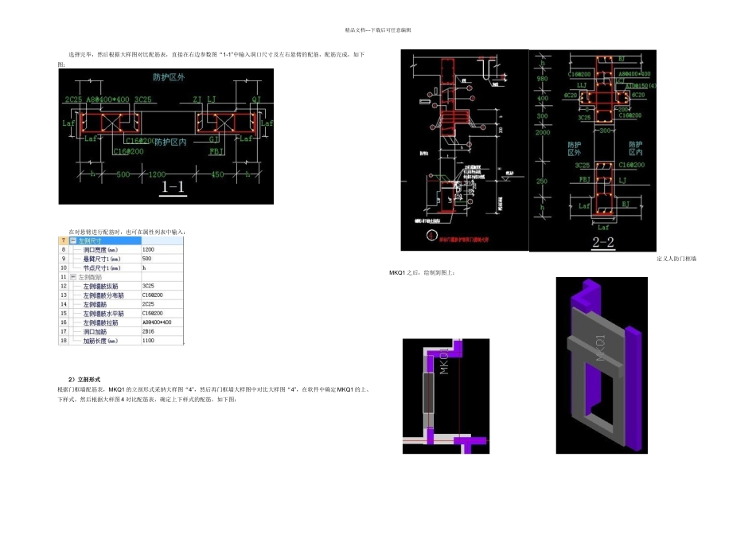
Task: Select row number 7 header in table
Action: (63, 240)
